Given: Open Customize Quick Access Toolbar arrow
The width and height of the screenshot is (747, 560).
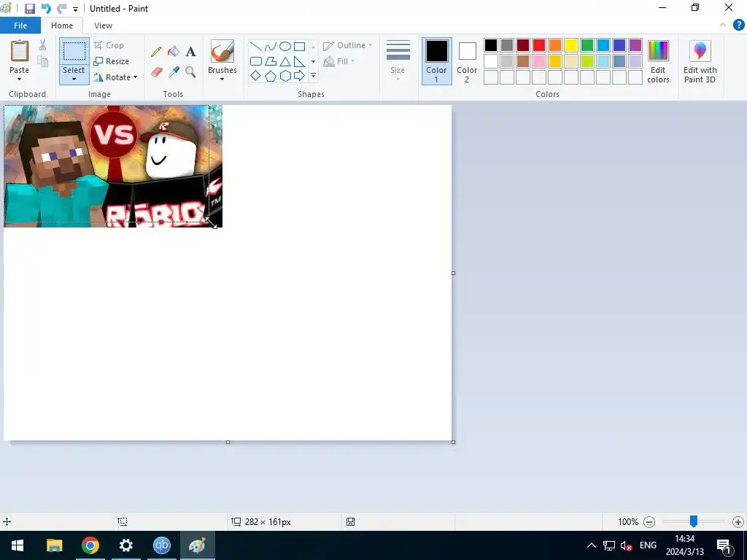Looking at the screenshot, I should (75, 9).
